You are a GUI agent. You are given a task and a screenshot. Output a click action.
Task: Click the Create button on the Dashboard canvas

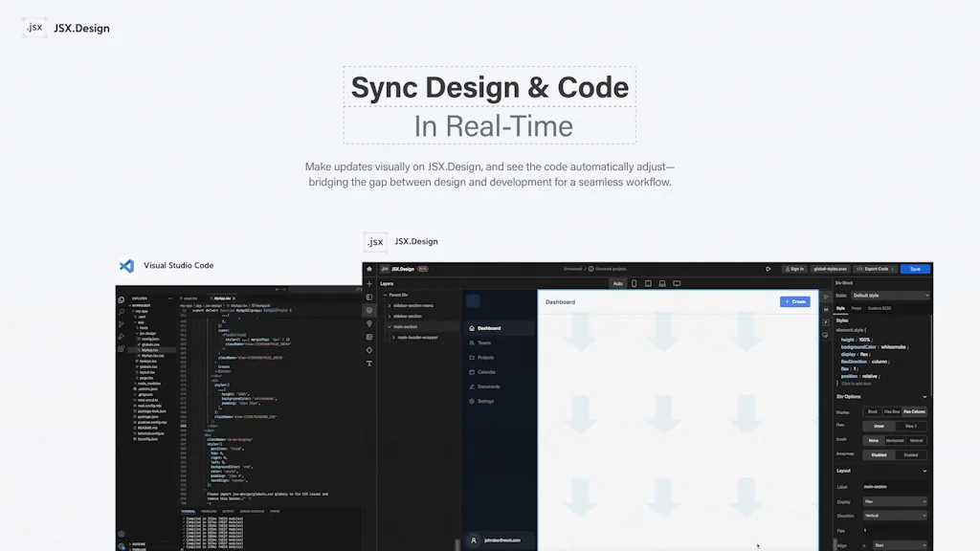tap(795, 301)
